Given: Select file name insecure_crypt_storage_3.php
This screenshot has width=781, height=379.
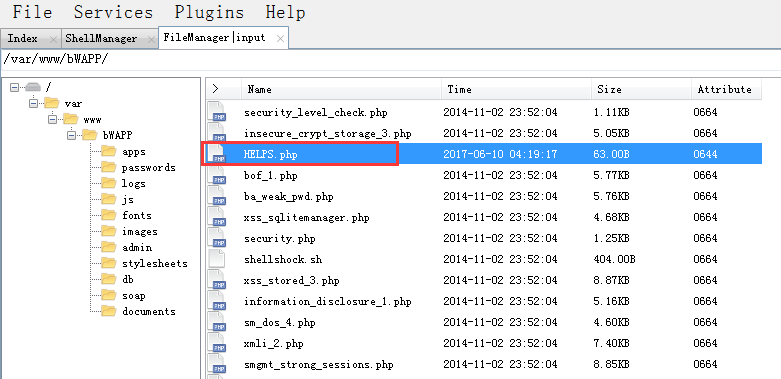Looking at the screenshot, I should tap(328, 133).
